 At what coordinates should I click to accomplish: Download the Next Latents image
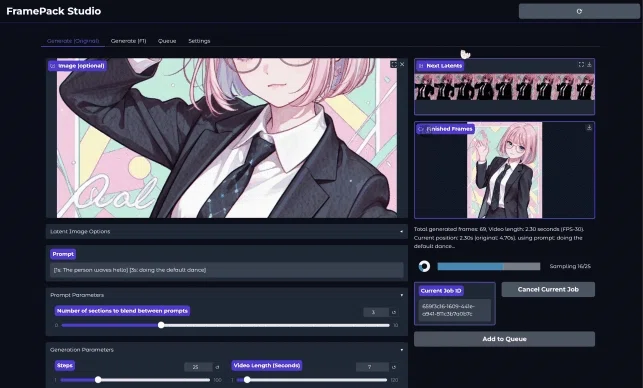coord(589,64)
